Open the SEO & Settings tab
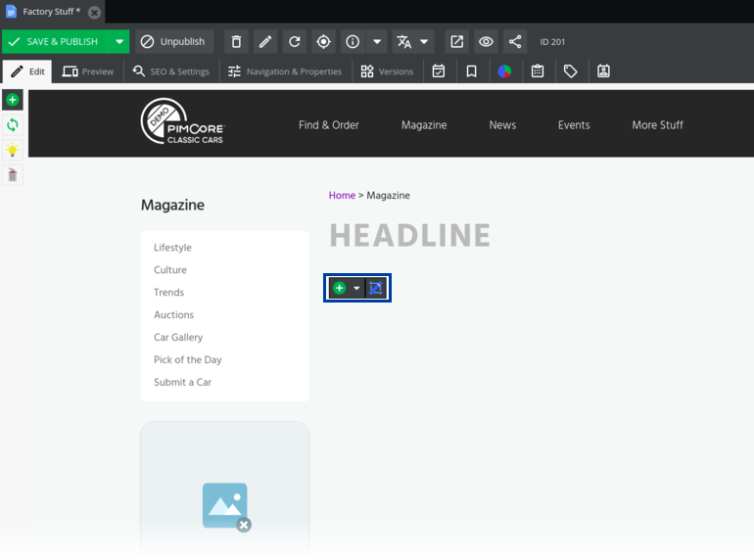754x560 pixels. (171, 71)
